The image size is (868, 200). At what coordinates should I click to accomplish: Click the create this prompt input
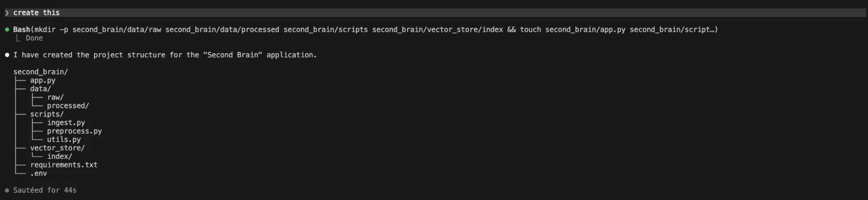pos(36,13)
